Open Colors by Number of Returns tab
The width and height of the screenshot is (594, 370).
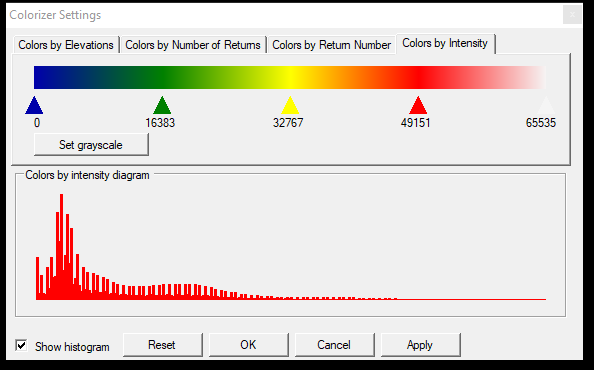[x=193, y=45]
